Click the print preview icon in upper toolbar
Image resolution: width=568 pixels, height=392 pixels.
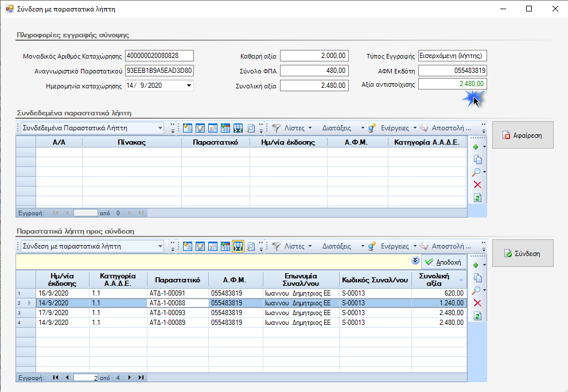(x=251, y=128)
